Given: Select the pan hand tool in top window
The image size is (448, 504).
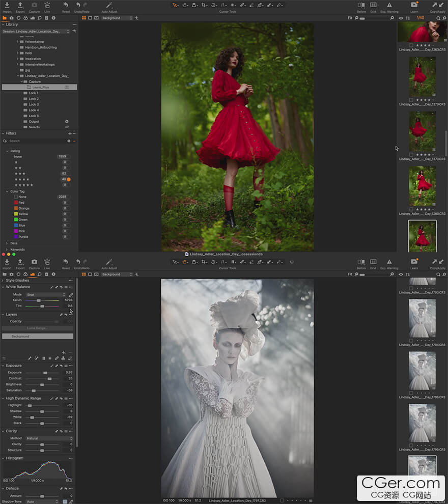Looking at the screenshot, I should pyautogui.click(x=185, y=5).
